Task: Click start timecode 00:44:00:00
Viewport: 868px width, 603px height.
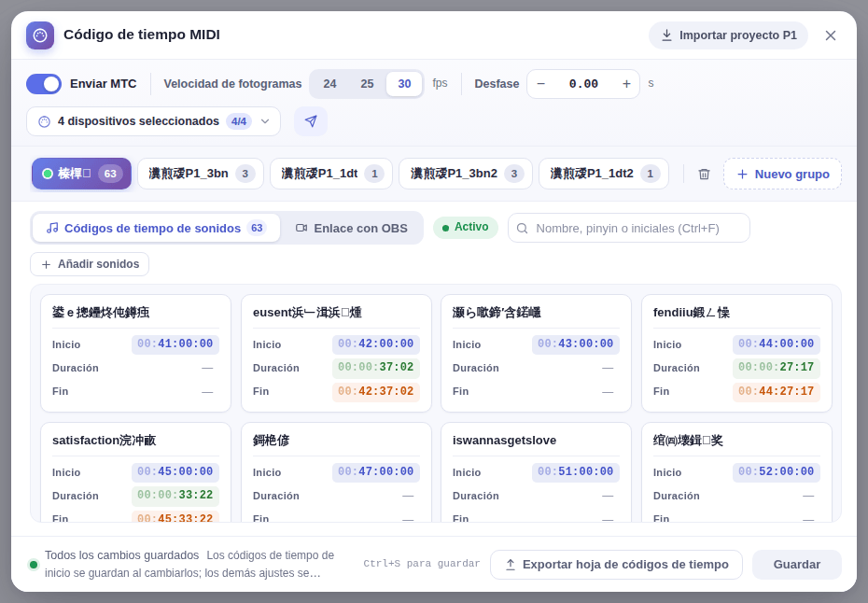Action: pos(777,344)
